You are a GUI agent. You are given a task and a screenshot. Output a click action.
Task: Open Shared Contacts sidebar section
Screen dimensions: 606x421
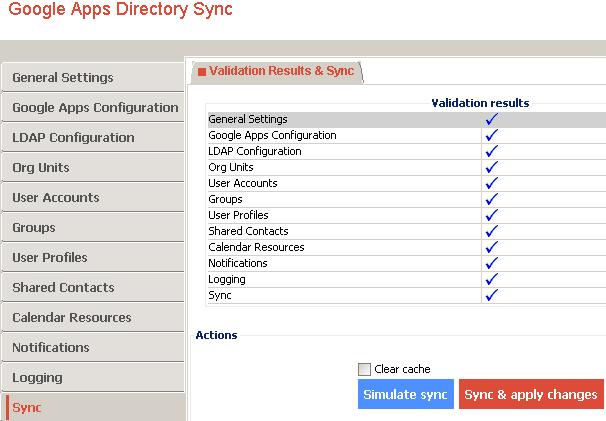pyautogui.click(x=93, y=287)
